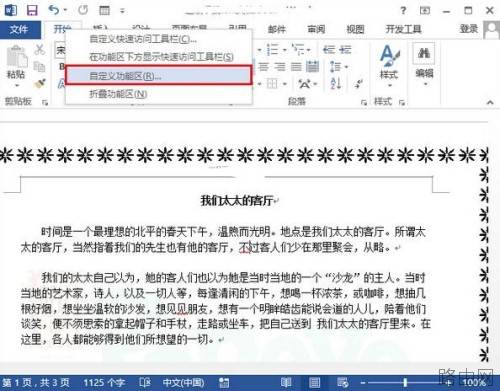The width and height of the screenshot is (500, 391).
Task: Open the borders dropdown arrow
Action: [285, 84]
